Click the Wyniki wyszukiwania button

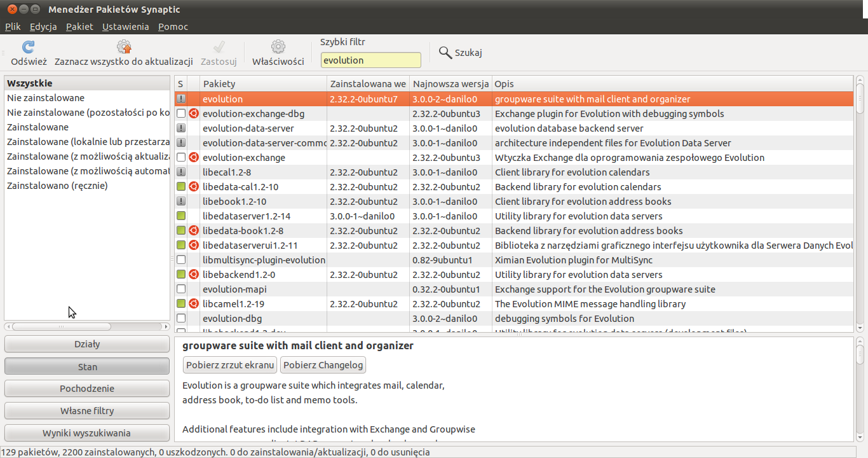tap(87, 433)
